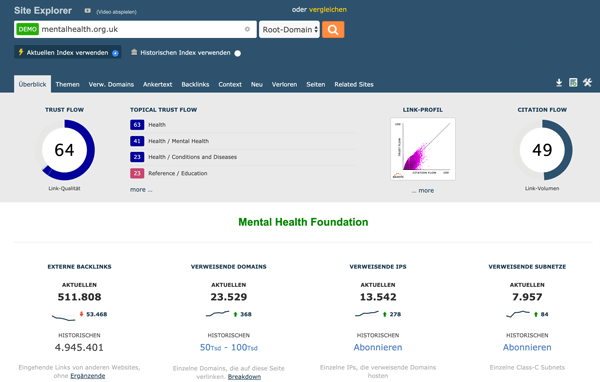
Task: Click the green up arrow beside 278
Action: click(385, 314)
